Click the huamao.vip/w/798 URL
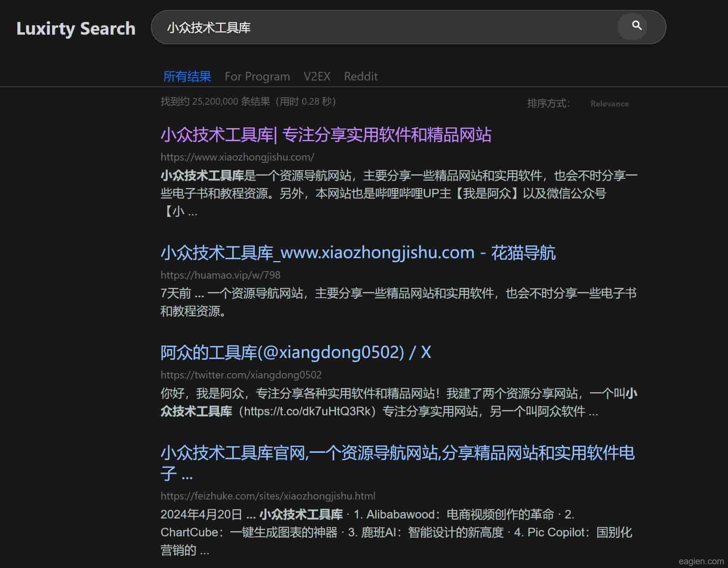 tap(220, 275)
